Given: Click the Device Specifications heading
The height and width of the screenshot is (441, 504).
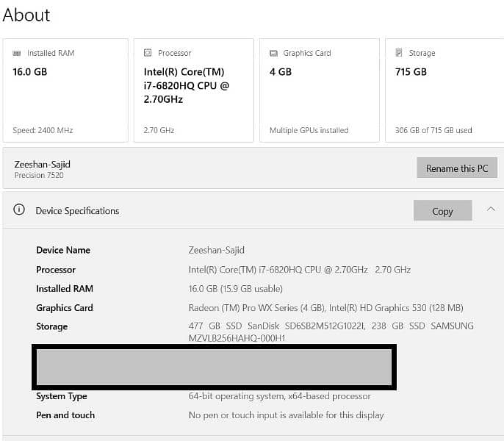Looking at the screenshot, I should 77,211.
